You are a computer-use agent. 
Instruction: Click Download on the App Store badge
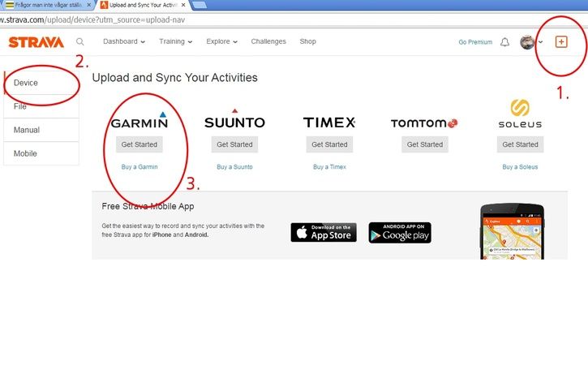[324, 232]
